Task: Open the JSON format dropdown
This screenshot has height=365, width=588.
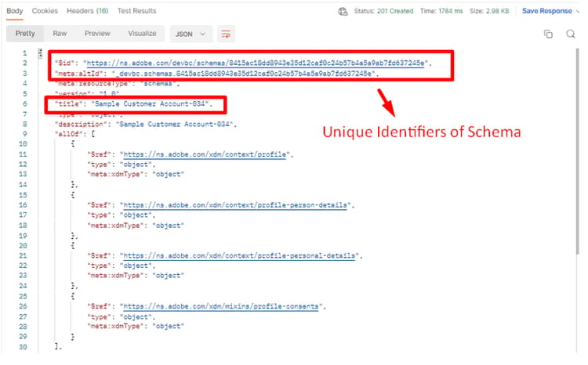Action: (191, 34)
